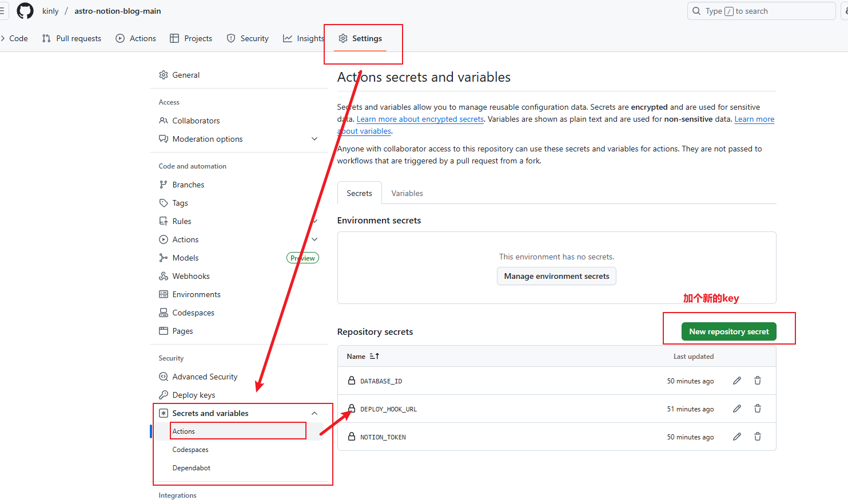Viewport: 848px width, 504px height.
Task: Click the Tags icon in sidebar
Action: (x=164, y=203)
